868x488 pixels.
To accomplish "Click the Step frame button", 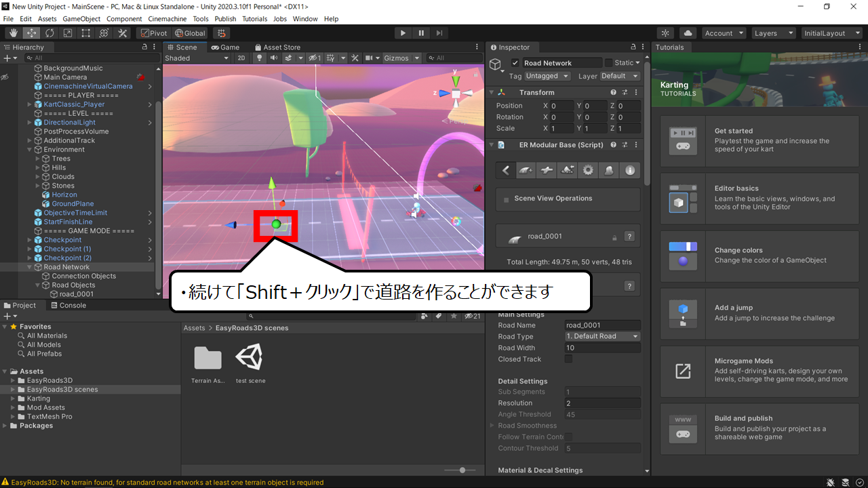I will [439, 33].
